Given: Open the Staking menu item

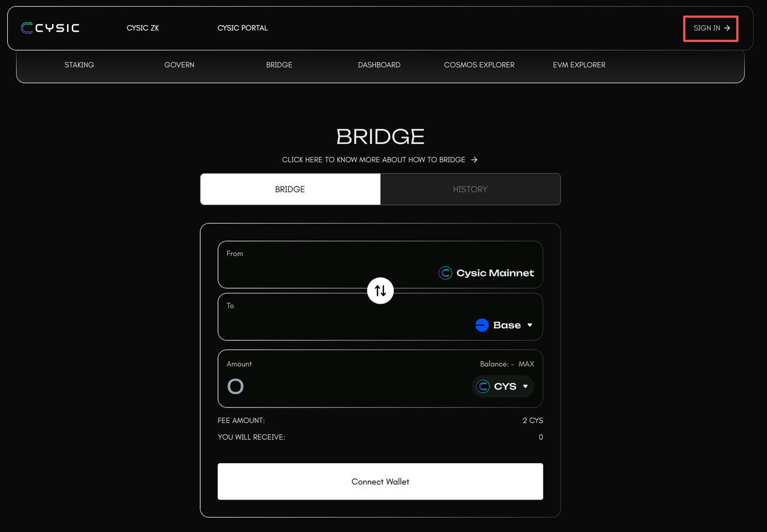Looking at the screenshot, I should tap(79, 65).
